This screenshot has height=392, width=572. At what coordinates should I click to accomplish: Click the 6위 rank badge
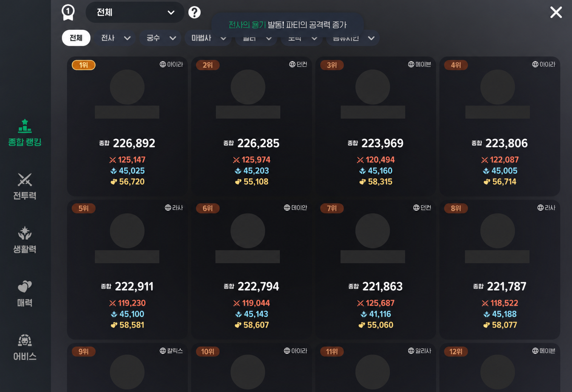[x=208, y=208]
